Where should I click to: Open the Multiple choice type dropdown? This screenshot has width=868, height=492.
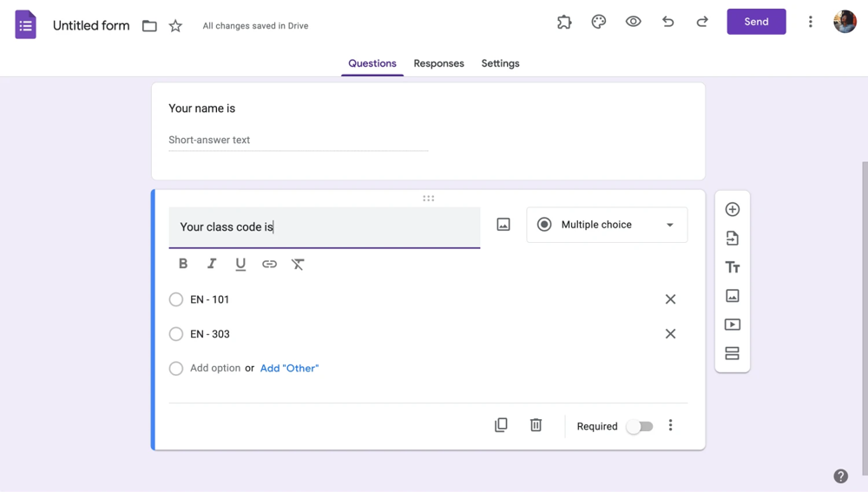pyautogui.click(x=607, y=225)
